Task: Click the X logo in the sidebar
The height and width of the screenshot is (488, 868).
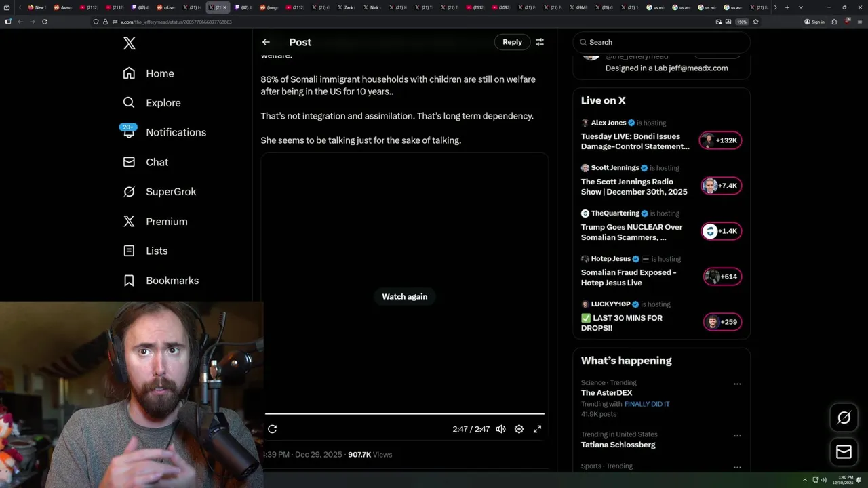Action: click(x=129, y=43)
